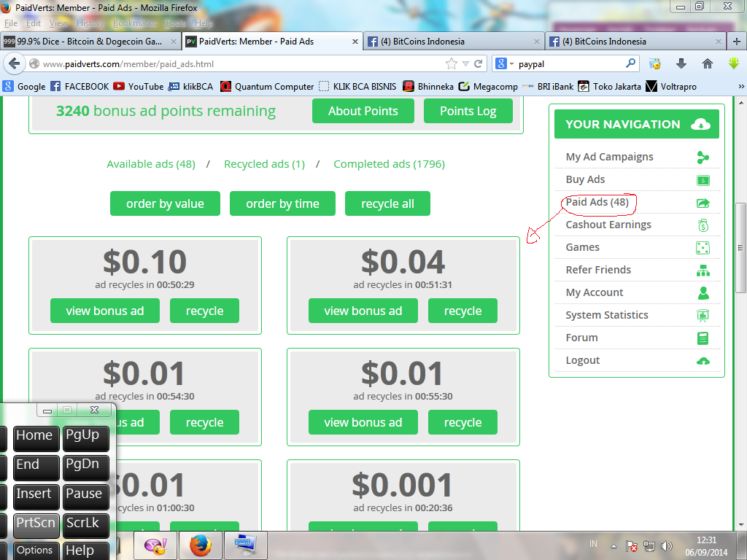The image size is (747, 560).
Task: Open Recycled ads (1) link
Action: point(264,164)
